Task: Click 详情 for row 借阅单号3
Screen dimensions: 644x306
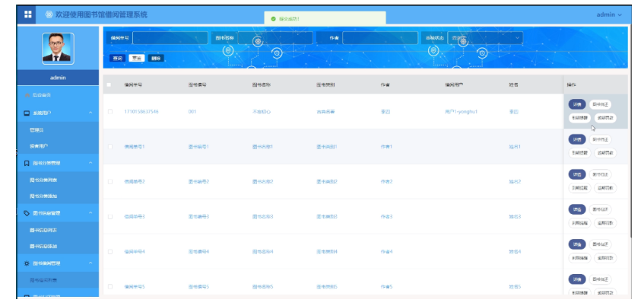Action: coord(577,209)
